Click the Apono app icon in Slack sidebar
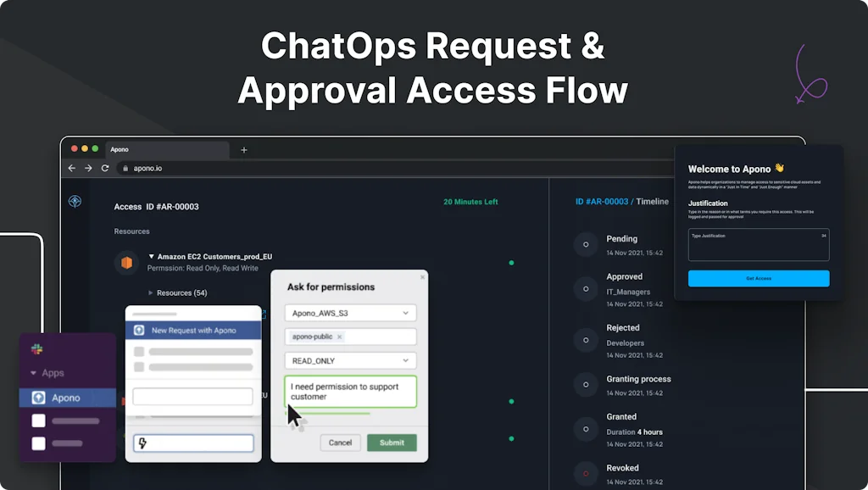Screen dimensions: 868x490 (x=38, y=398)
